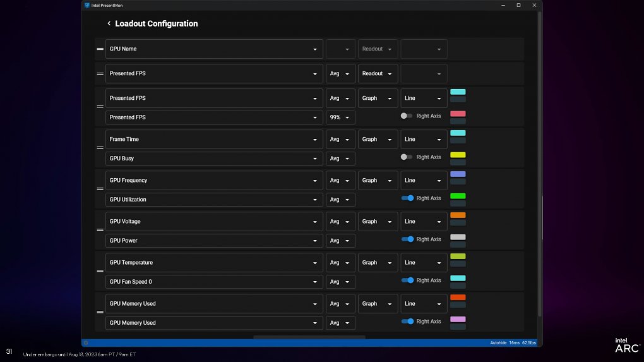Disable Right Axis for second GPU Memory Used
The width and height of the screenshot is (644, 362).
[x=407, y=322]
